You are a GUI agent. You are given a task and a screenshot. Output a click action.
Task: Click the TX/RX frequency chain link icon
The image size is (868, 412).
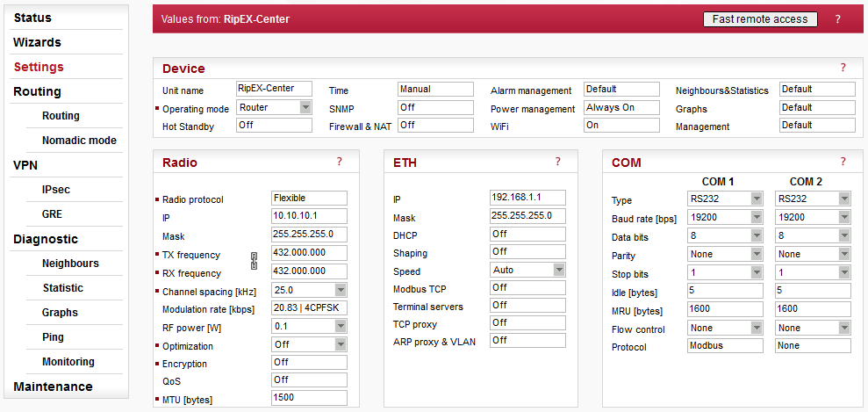(255, 261)
